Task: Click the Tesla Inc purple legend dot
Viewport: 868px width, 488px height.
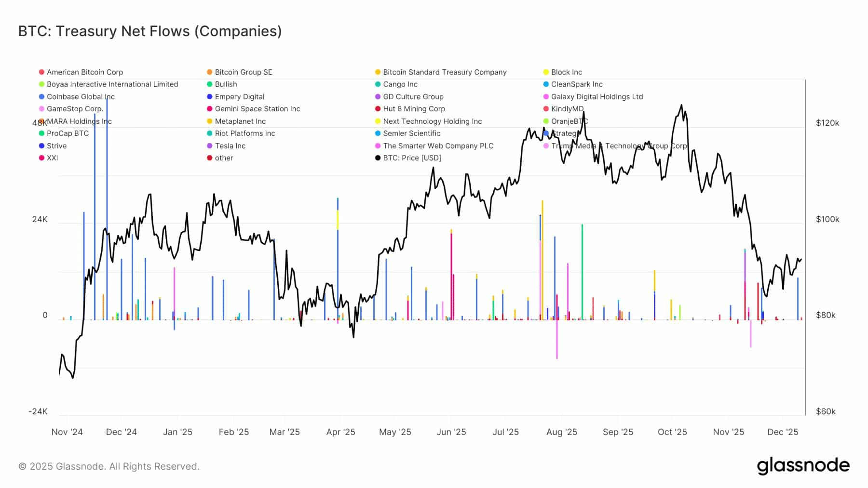Action: coord(210,146)
